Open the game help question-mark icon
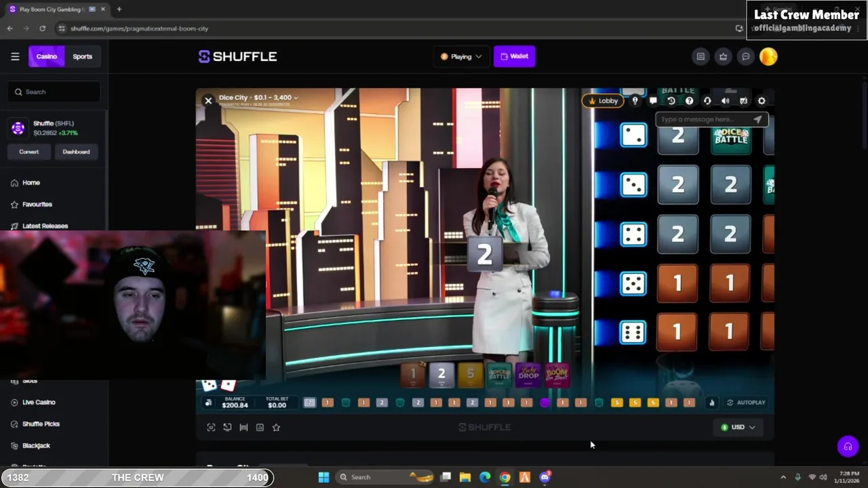This screenshot has height=488, width=868. coord(689,100)
